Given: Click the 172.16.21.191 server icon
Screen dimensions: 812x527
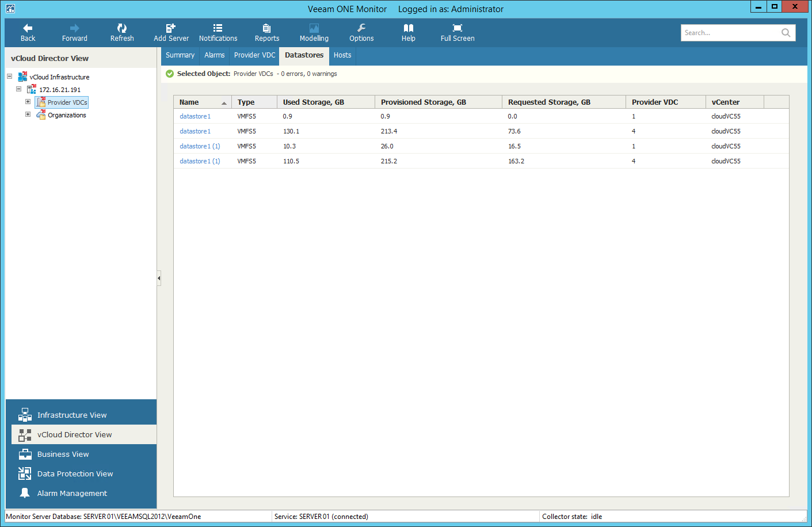Looking at the screenshot, I should tap(32, 89).
